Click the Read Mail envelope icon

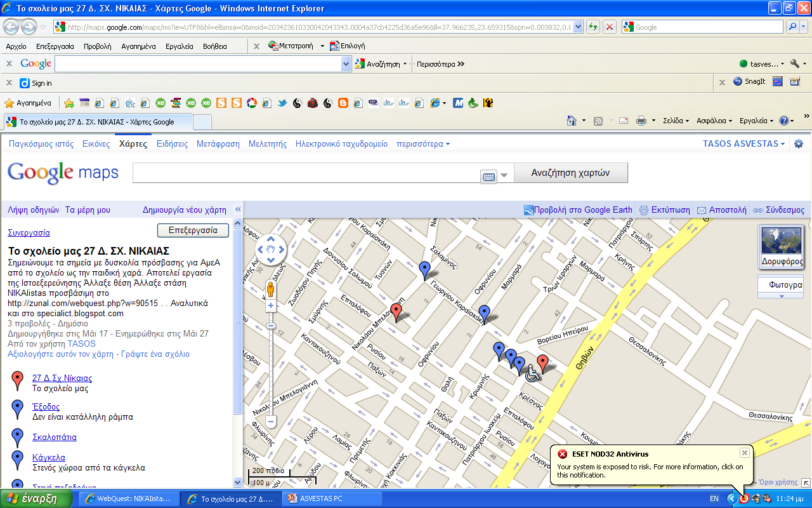pyautogui.click(x=623, y=121)
